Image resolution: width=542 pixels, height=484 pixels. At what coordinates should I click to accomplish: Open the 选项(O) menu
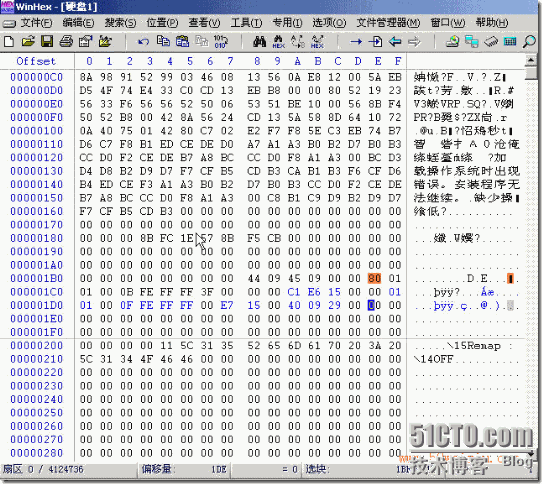(329, 23)
